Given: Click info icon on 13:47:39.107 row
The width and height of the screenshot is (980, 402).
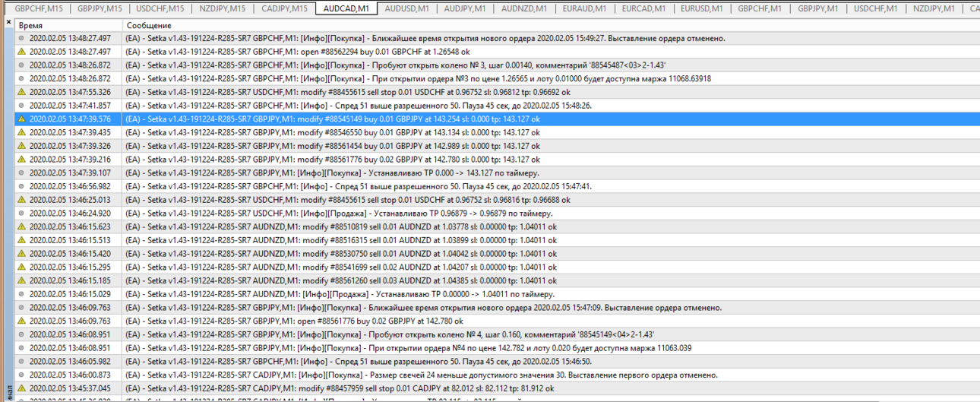Looking at the screenshot, I should (21, 173).
